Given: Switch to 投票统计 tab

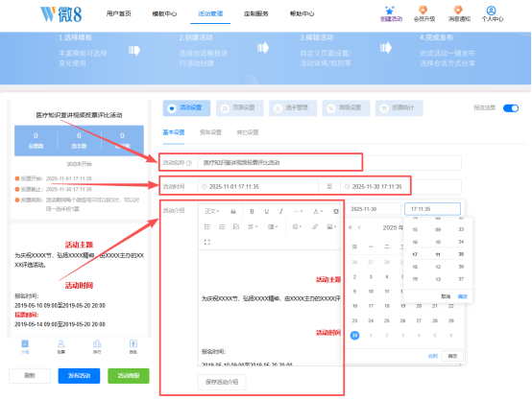Looking at the screenshot, I should pos(399,107).
